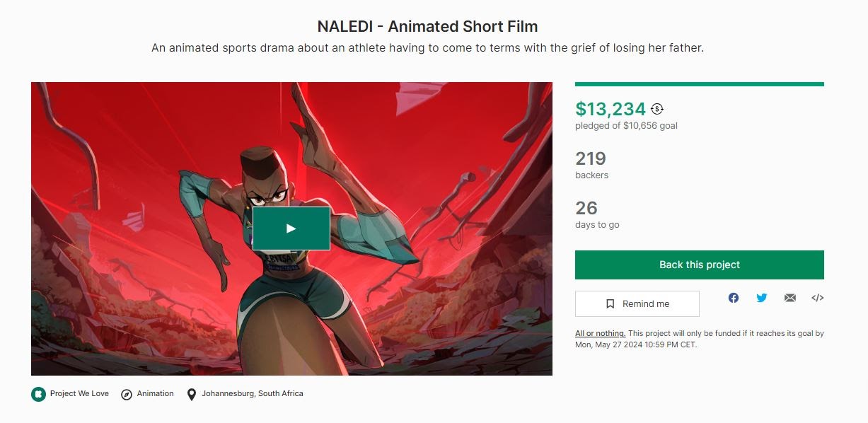Click the $13,234 pledged amount
Viewport: 868px width, 423px height.
coord(611,109)
